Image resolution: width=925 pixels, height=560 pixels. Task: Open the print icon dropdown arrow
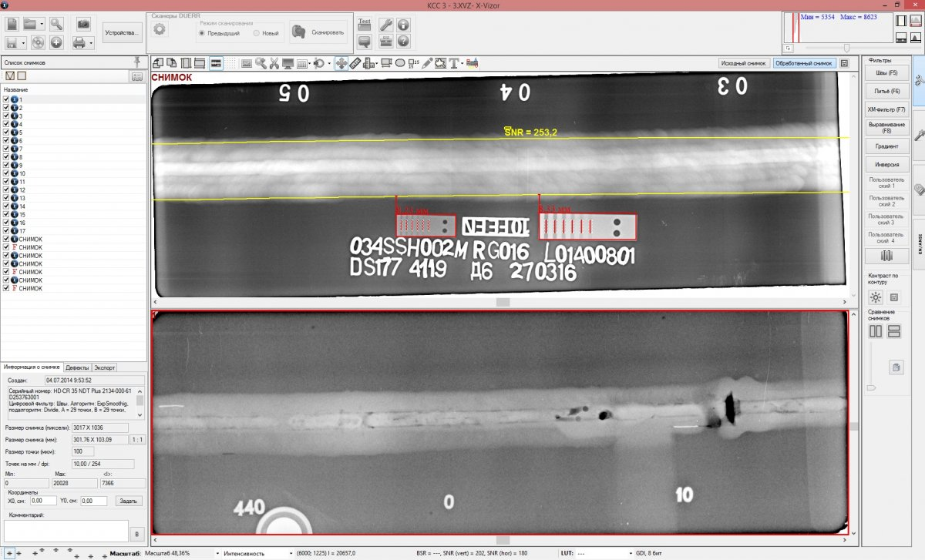(x=92, y=42)
